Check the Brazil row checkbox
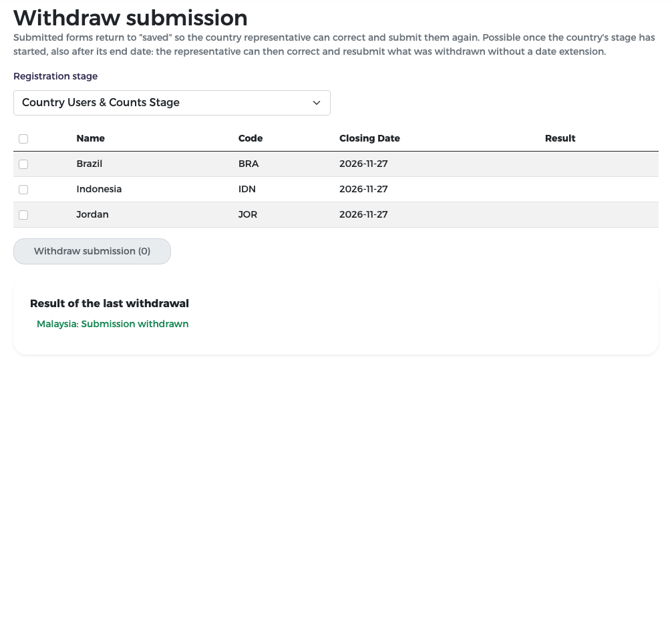Screen dimensions: 672x623 pyautogui.click(x=23, y=164)
